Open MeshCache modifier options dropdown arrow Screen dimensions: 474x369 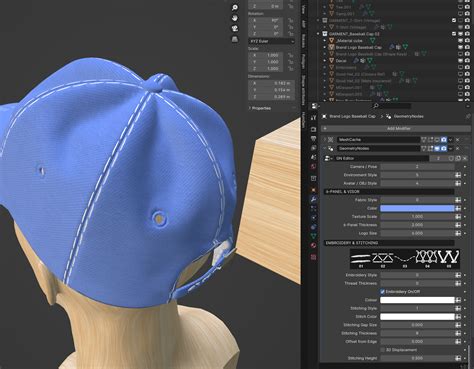451,140
